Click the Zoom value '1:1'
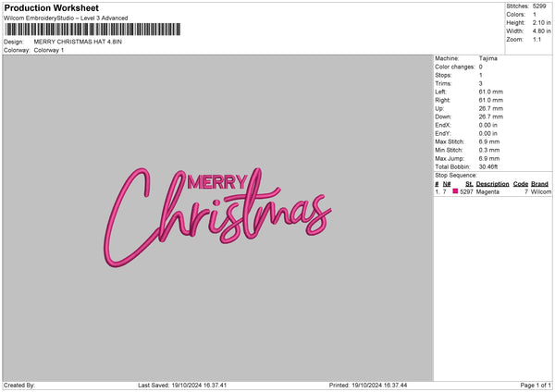Image resolution: width=555 pixels, height=392 pixels. (536, 40)
